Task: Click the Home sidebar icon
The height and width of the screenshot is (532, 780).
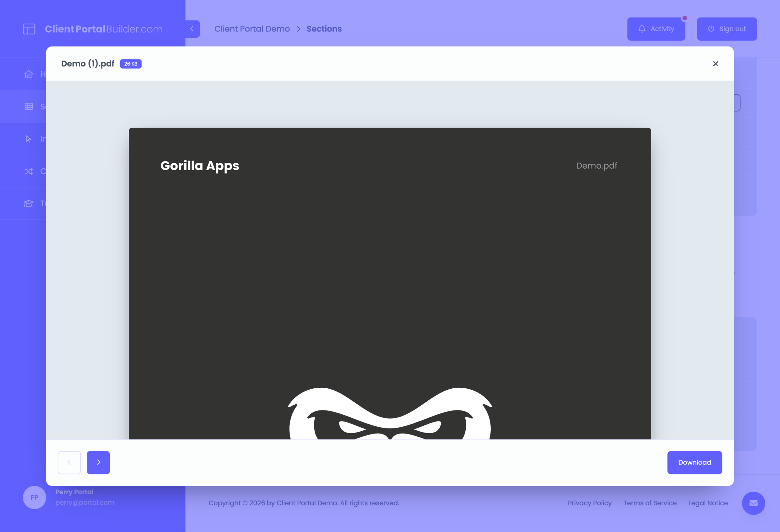Action: coord(29,74)
